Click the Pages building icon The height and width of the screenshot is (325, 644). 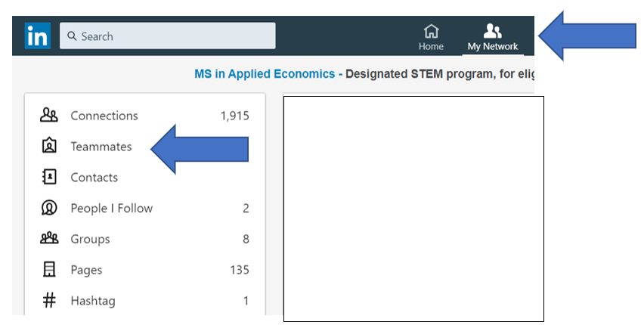[49, 270]
